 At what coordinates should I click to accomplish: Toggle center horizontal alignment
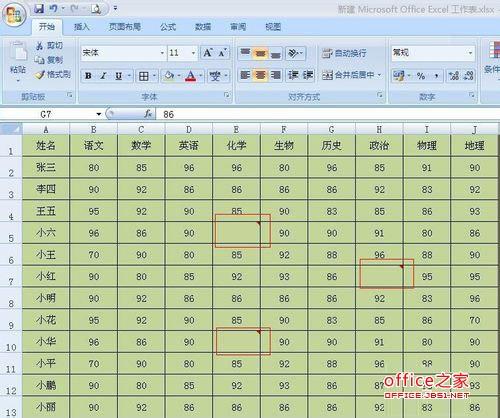(x=260, y=75)
